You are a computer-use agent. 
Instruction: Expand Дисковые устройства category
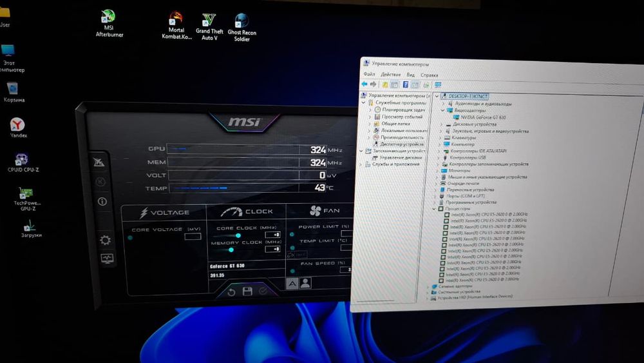pos(442,124)
